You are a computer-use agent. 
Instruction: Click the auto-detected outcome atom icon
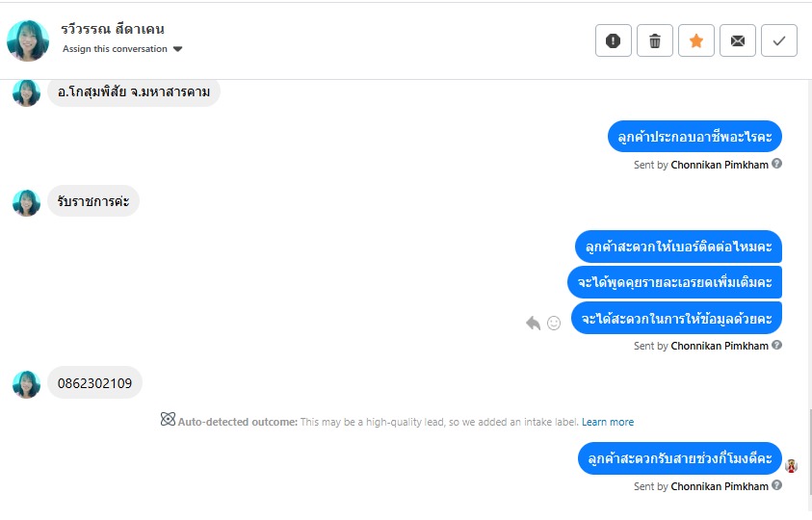[x=168, y=421]
